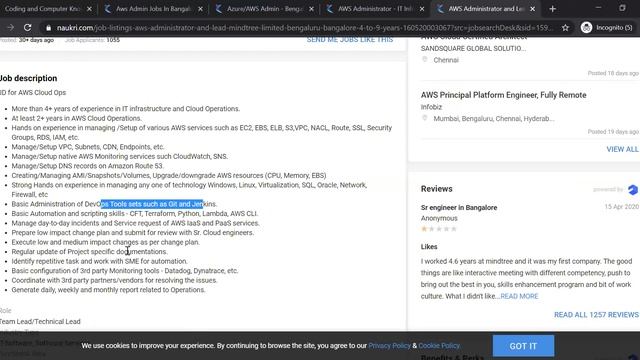Click the Reviews section heading
The image size is (640, 360).
click(x=436, y=189)
